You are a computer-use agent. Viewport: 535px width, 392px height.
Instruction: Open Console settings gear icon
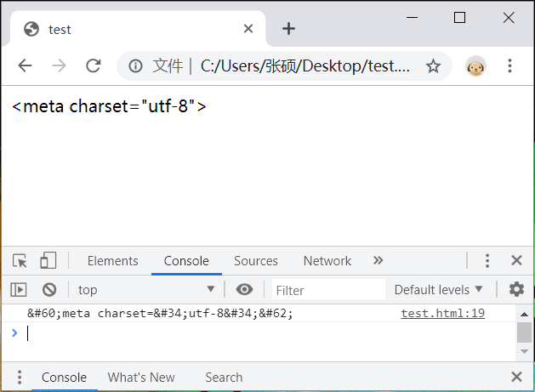pyautogui.click(x=516, y=290)
